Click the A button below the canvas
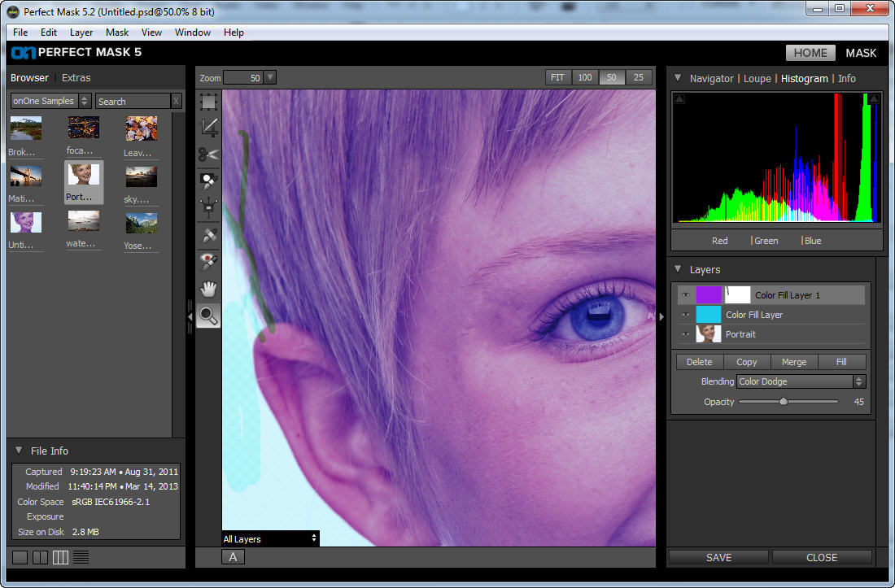The width and height of the screenshot is (895, 588). [x=233, y=557]
